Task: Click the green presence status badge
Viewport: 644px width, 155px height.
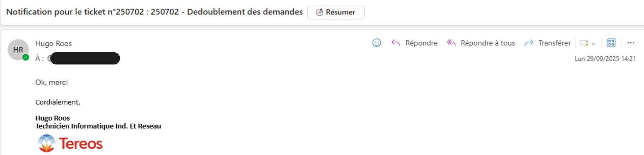Action: click(26, 57)
